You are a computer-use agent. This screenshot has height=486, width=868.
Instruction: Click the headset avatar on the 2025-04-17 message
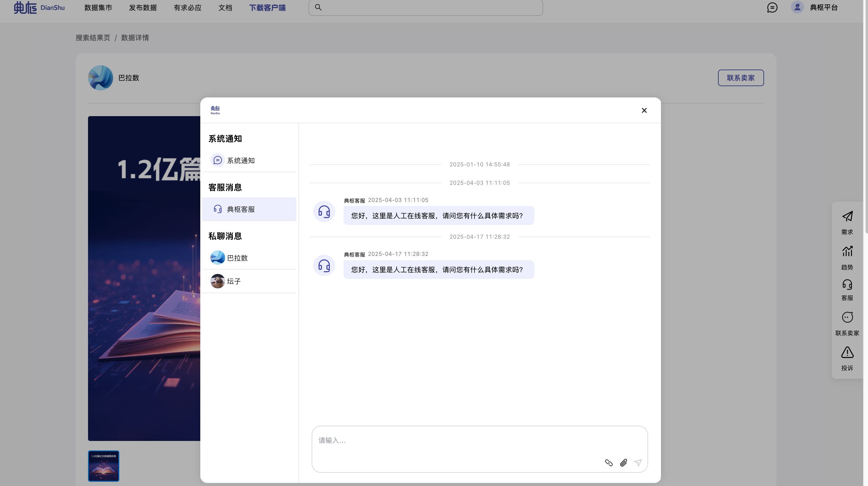[324, 266]
